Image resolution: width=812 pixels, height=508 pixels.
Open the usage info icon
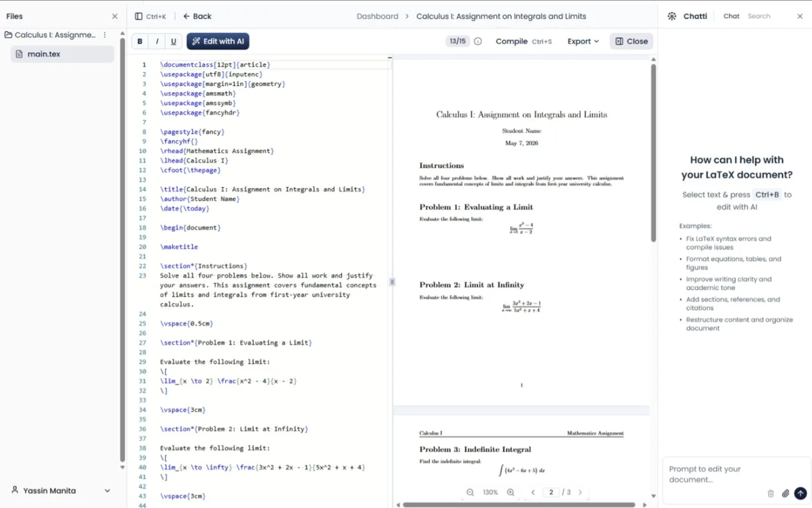(478, 41)
